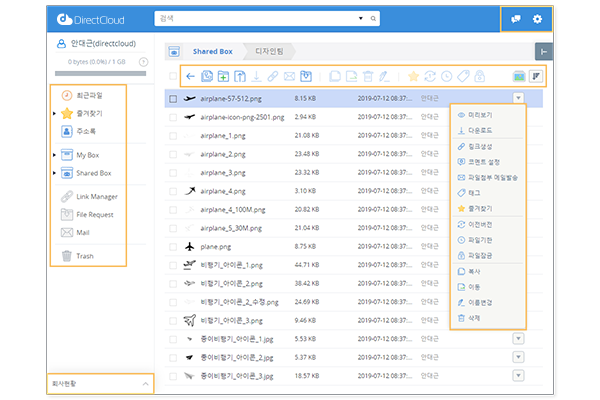Check the box for 비행기_아이콘_3.png
600x400 pixels.
click(x=173, y=321)
